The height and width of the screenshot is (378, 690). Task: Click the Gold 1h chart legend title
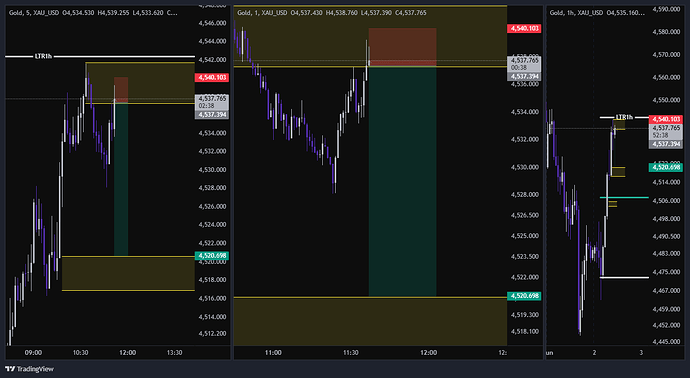click(576, 13)
